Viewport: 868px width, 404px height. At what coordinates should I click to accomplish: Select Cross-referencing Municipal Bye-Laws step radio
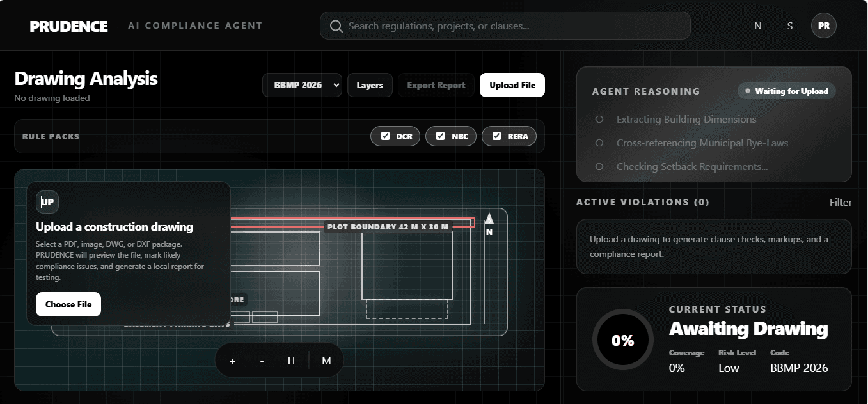click(x=599, y=143)
